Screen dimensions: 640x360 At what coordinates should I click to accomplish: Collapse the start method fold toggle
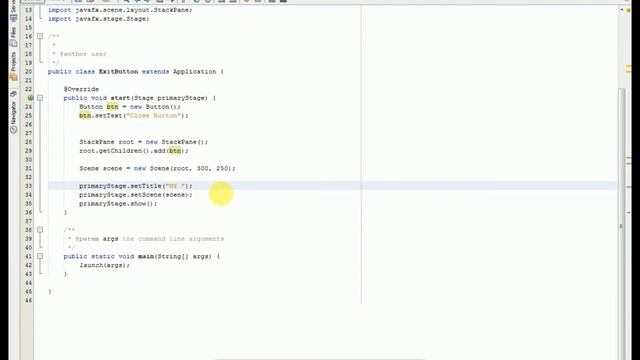[x=40, y=98]
